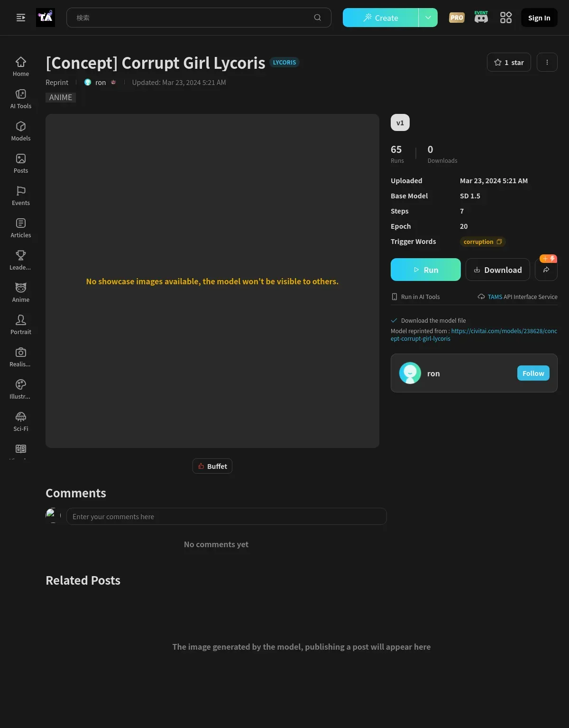This screenshot has width=569, height=728.
Task: Click the ANIME tag
Action: (61, 97)
